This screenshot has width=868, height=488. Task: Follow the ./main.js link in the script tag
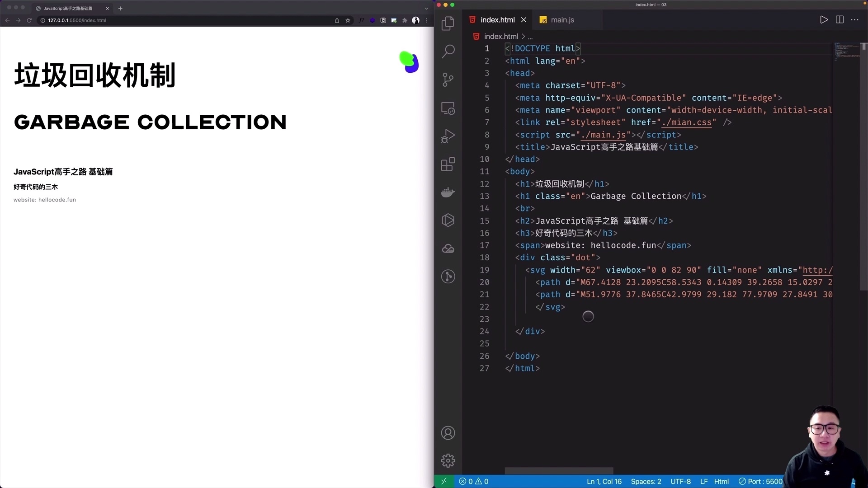click(x=604, y=135)
